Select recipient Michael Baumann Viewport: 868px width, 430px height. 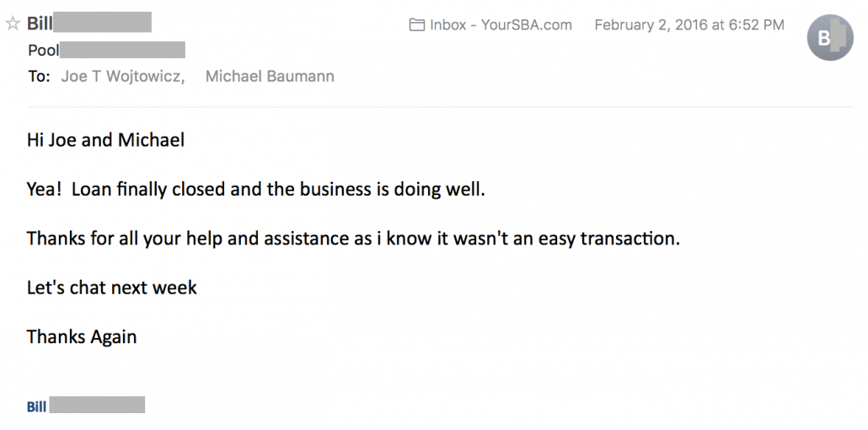(x=270, y=77)
